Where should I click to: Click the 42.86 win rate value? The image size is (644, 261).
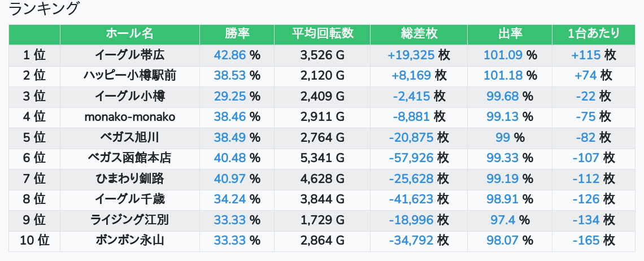[x=229, y=55]
